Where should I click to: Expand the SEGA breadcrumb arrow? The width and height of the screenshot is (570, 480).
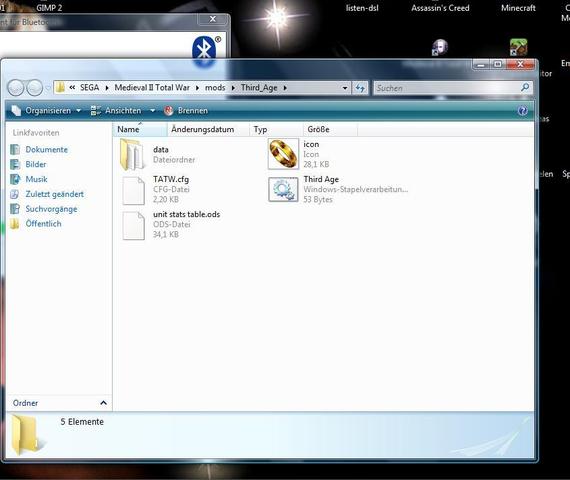[107, 88]
